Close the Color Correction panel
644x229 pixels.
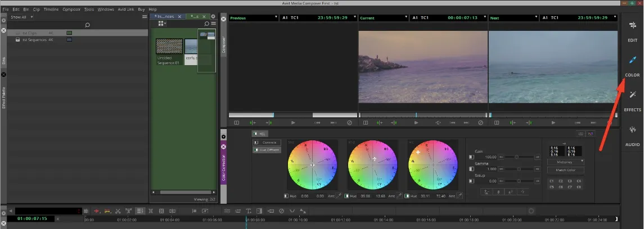(x=223, y=146)
